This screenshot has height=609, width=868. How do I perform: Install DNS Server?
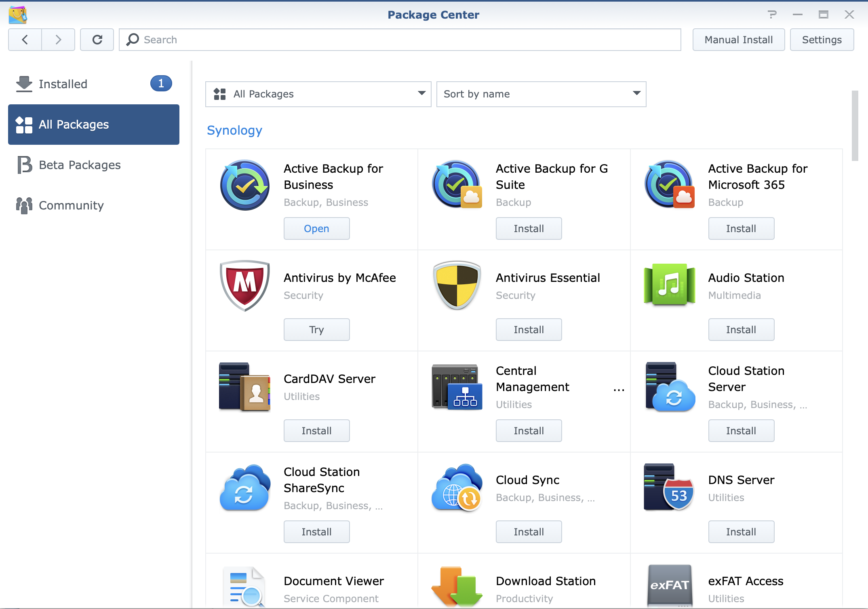pyautogui.click(x=742, y=532)
